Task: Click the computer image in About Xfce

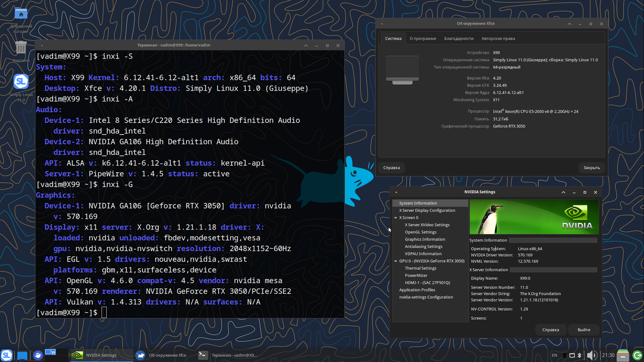Action: pyautogui.click(x=402, y=70)
